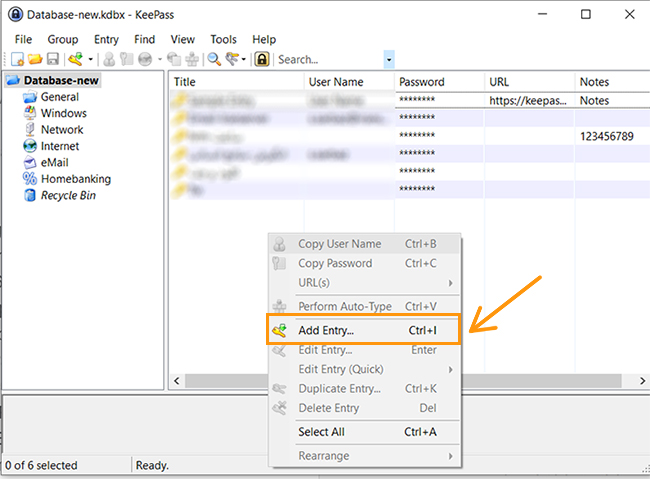Image resolution: width=650 pixels, height=479 pixels.
Task: Open the View menu
Action: click(182, 39)
